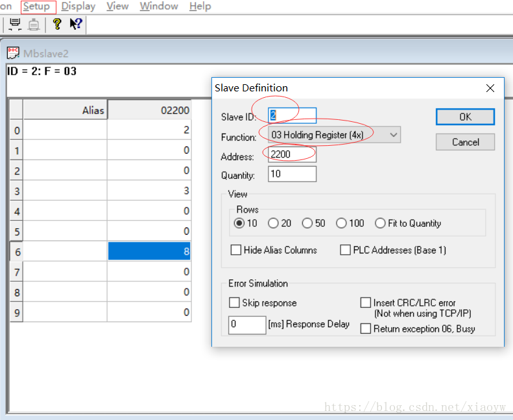Image resolution: width=513 pixels, height=420 pixels.
Task: Enable Return exception 06, Busy checkbox
Action: pos(365,329)
